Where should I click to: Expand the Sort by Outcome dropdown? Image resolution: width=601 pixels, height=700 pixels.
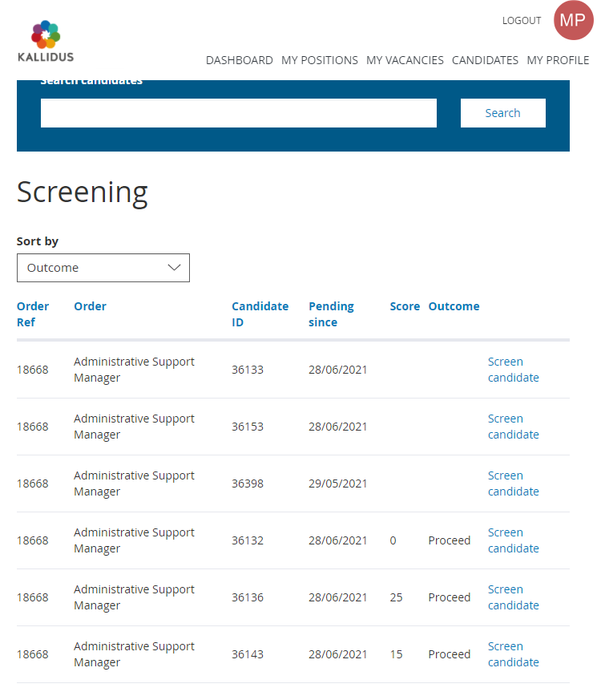[x=103, y=268]
